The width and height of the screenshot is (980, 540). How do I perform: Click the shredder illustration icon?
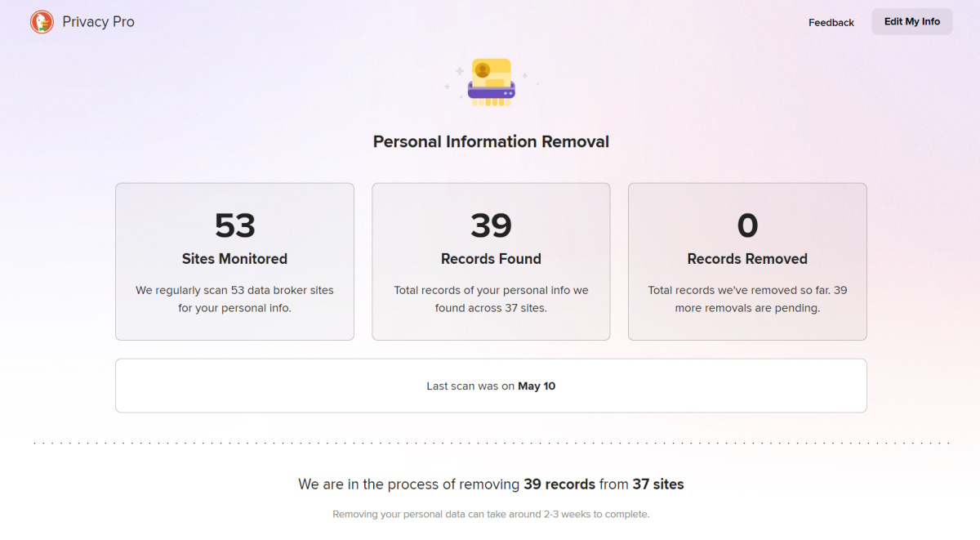click(491, 82)
